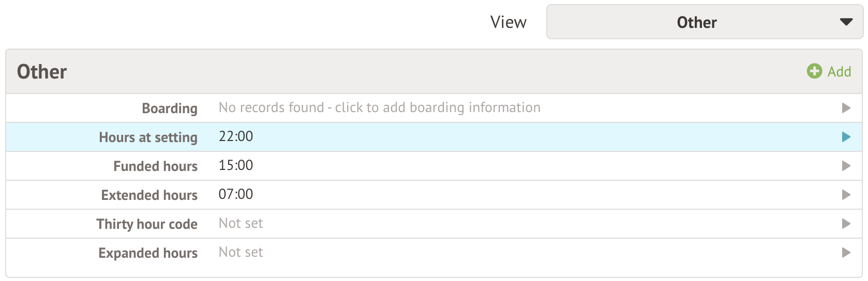Click 'Not set' for Thirty hour code
The width and height of the screenshot is (868, 281).
click(241, 223)
